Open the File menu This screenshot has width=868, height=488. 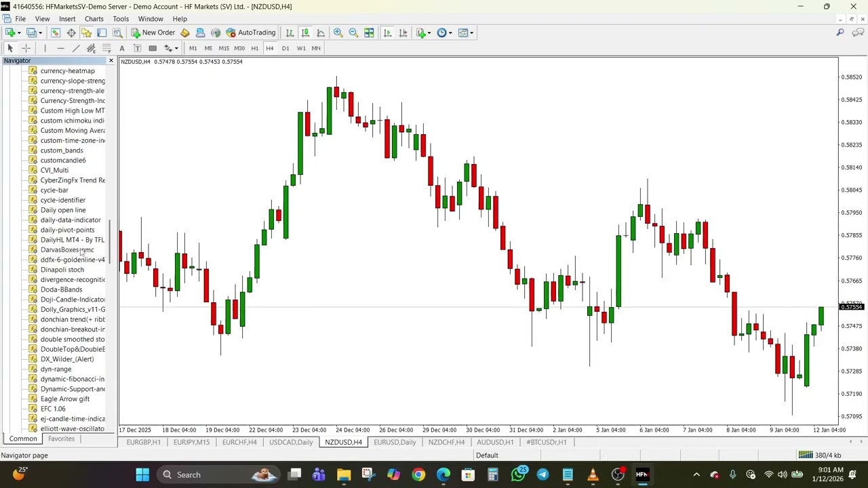point(20,19)
